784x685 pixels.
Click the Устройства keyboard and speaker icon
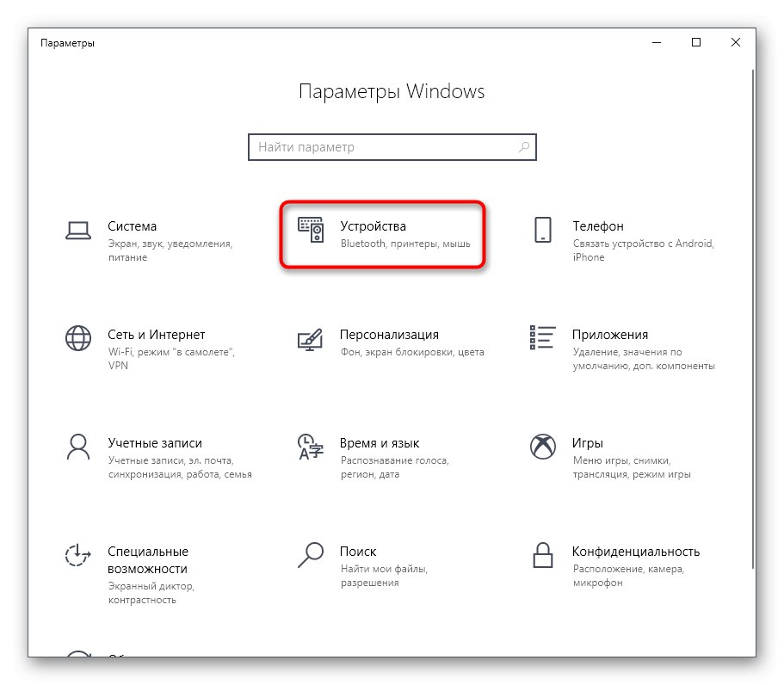coord(311,230)
